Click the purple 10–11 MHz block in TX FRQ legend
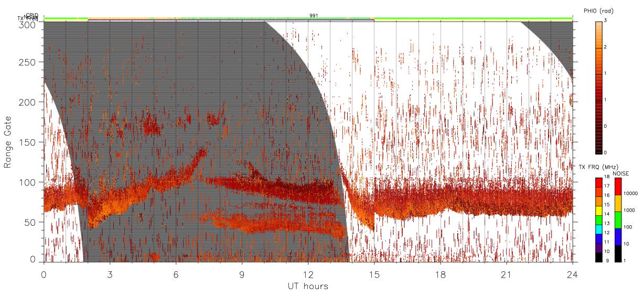 [x=598, y=247]
